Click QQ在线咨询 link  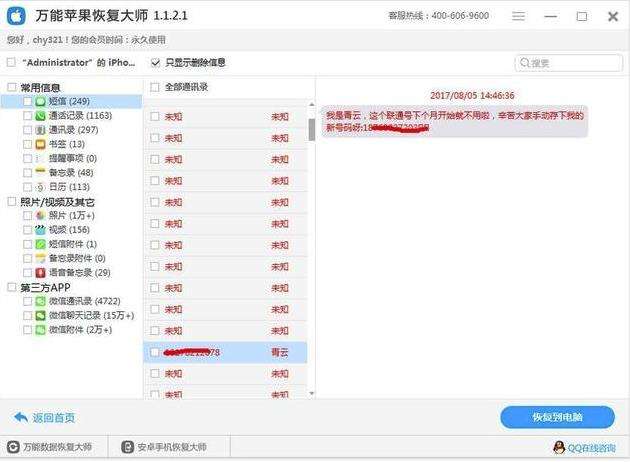click(591, 448)
